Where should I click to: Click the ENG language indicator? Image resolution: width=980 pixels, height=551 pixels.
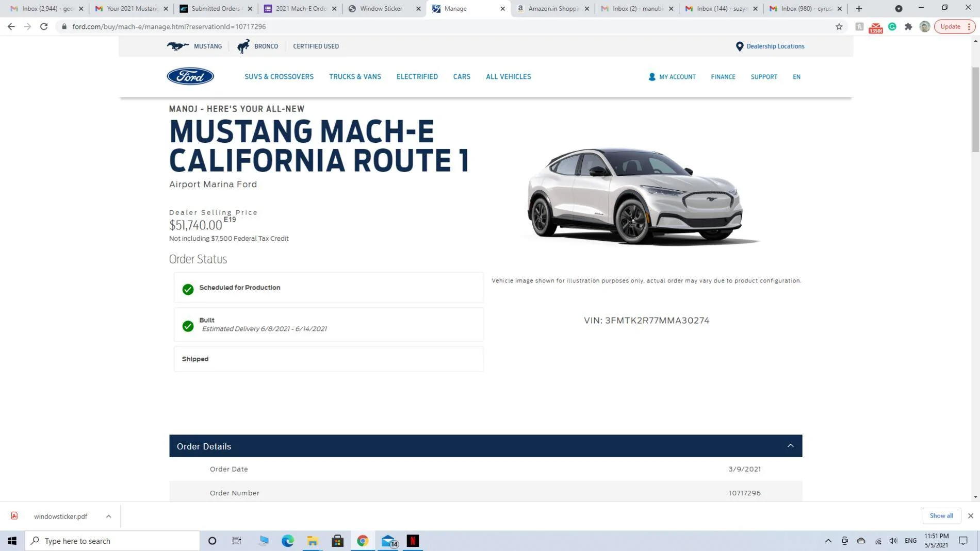[x=910, y=541]
